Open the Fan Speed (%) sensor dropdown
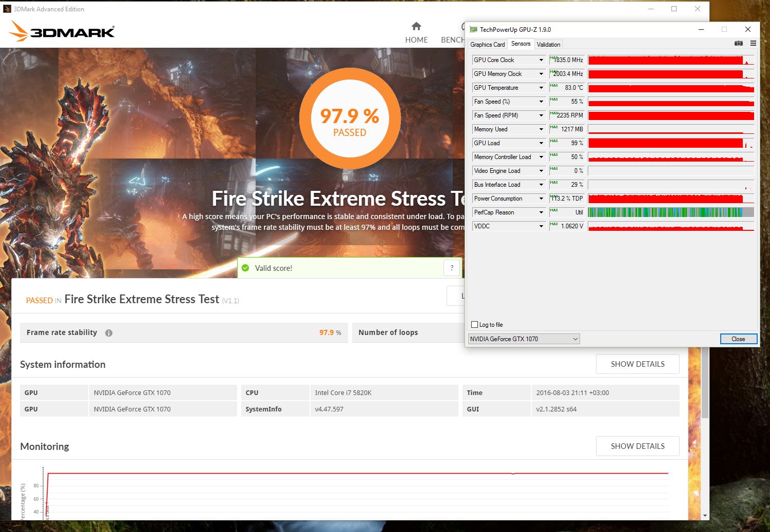 [x=541, y=102]
